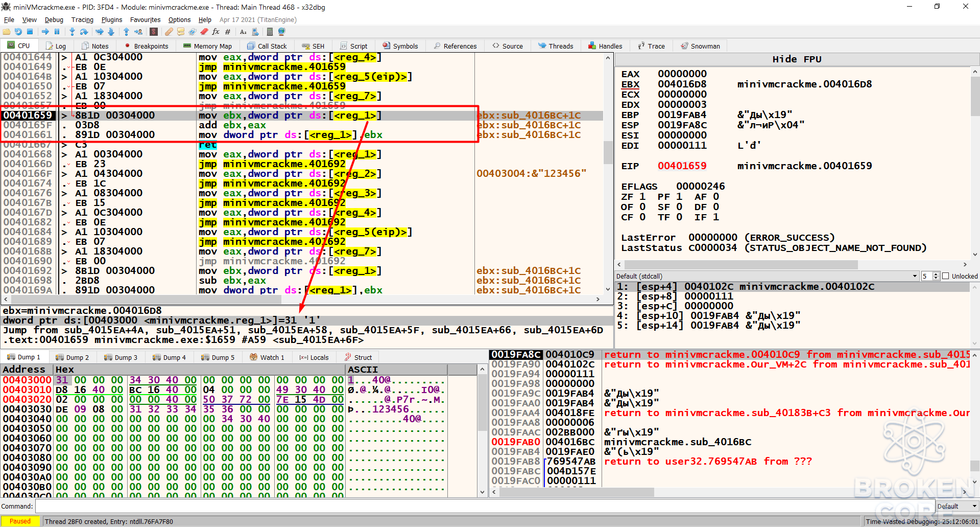Click the Open file folder icon

pos(7,32)
